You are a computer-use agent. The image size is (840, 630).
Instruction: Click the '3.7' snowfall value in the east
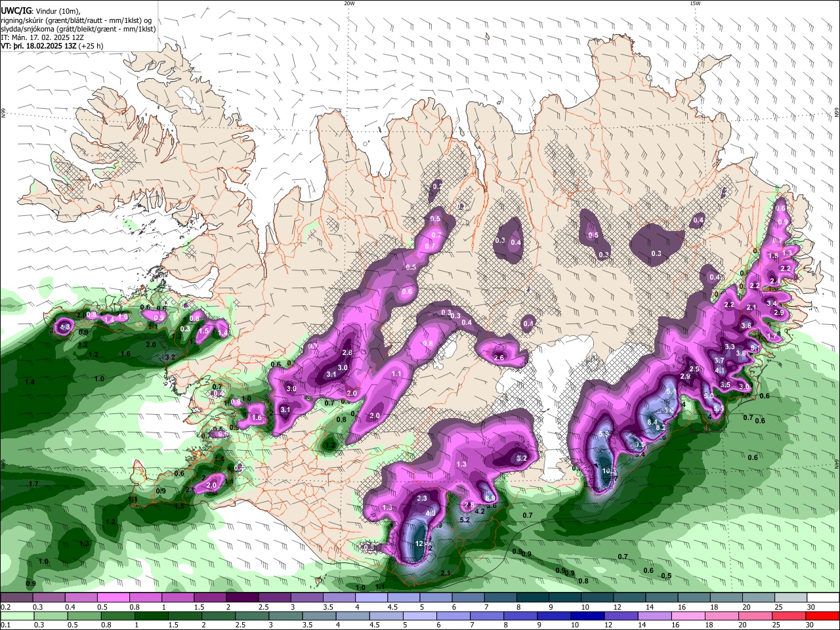pos(719,360)
